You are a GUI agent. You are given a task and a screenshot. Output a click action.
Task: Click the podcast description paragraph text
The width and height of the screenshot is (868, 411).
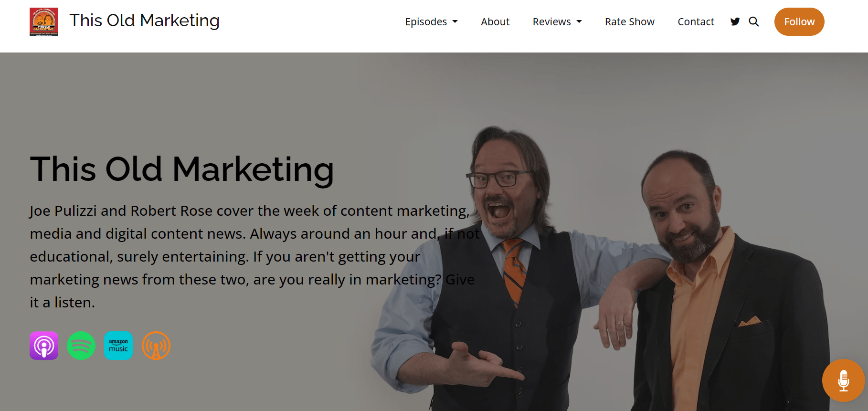pyautogui.click(x=254, y=256)
